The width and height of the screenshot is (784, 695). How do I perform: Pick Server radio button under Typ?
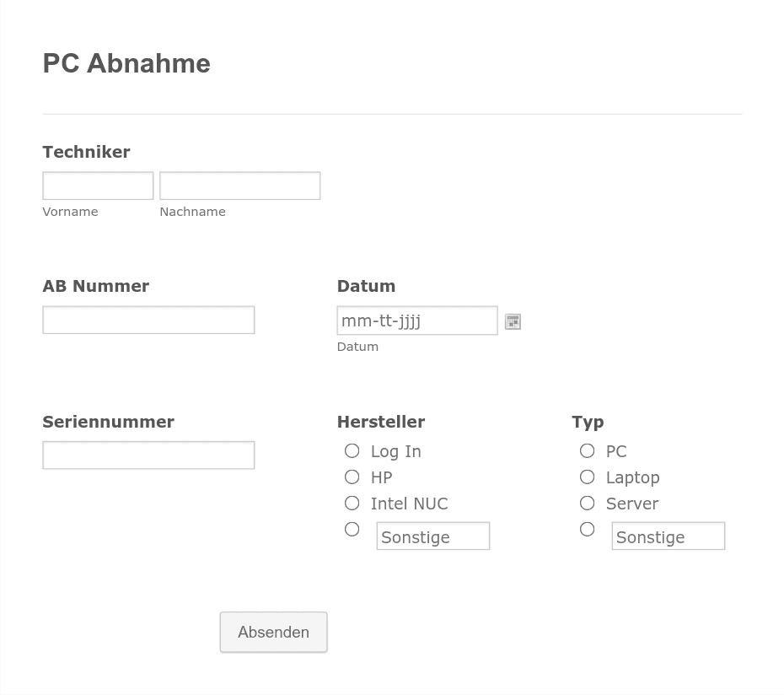pos(587,503)
